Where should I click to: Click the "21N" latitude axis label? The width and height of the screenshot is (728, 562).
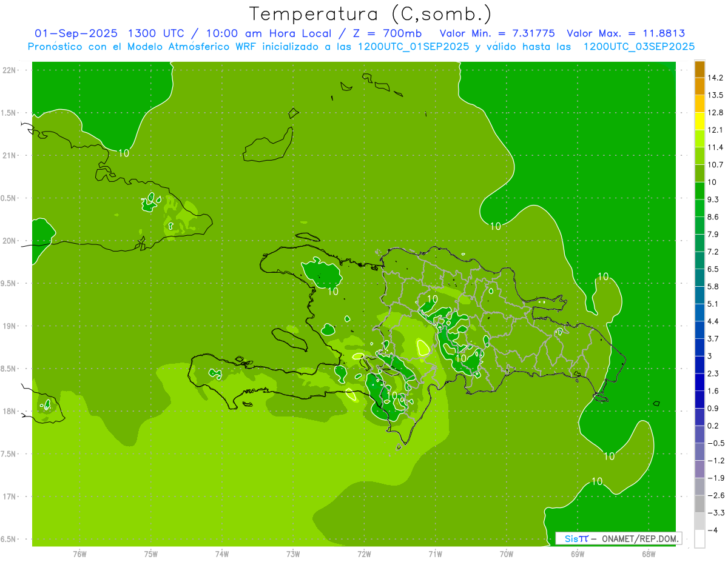pyautogui.click(x=8, y=156)
